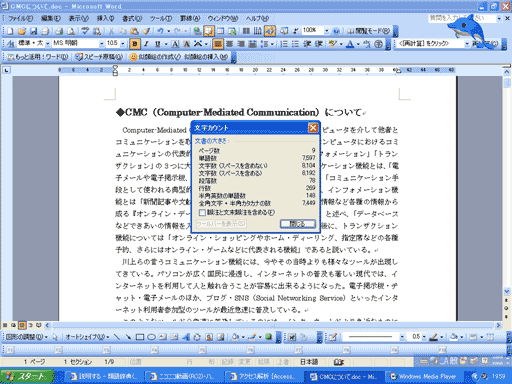Click the Open folder icon

[22, 31]
